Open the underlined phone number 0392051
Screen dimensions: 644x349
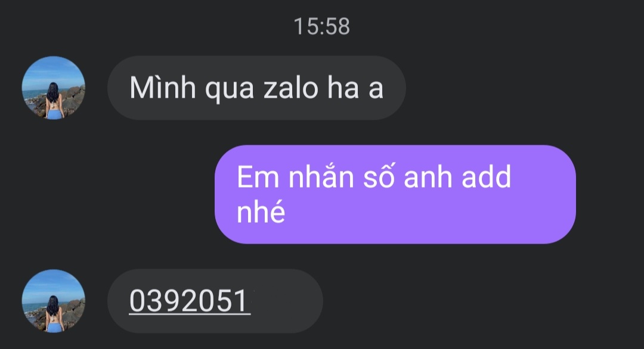[190, 301]
